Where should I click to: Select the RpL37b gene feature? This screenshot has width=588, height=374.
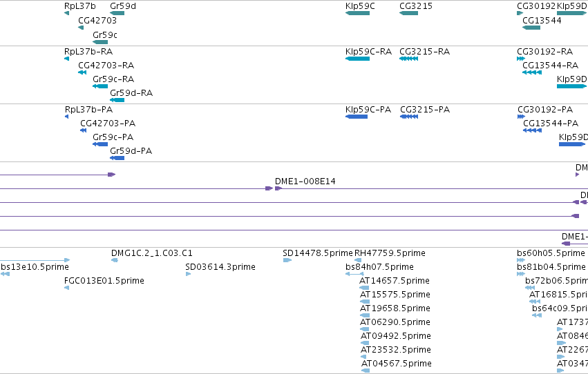coord(67,14)
